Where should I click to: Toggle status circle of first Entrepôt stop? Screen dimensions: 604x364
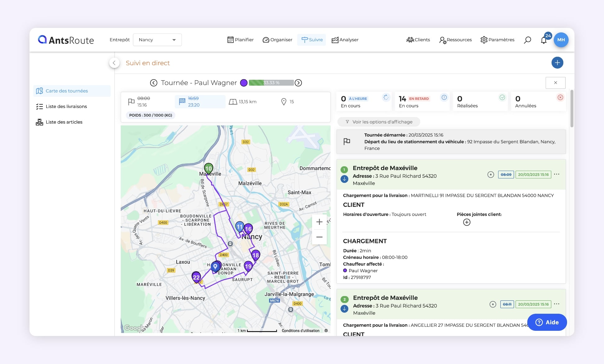point(490,174)
